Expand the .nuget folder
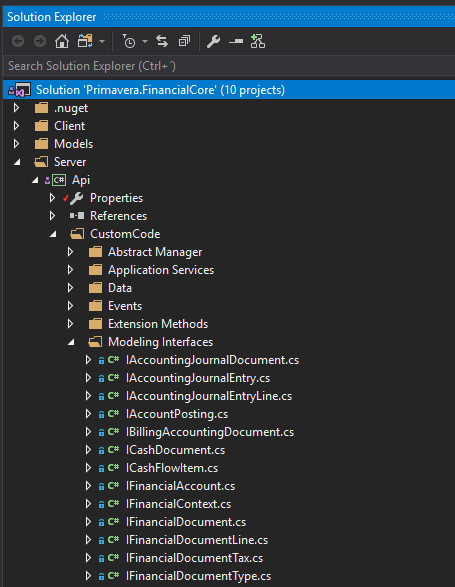The image size is (455, 587). pos(16,108)
